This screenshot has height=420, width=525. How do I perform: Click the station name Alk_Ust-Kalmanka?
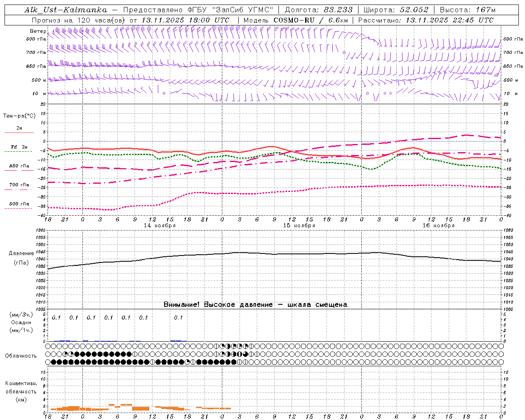coord(66,10)
